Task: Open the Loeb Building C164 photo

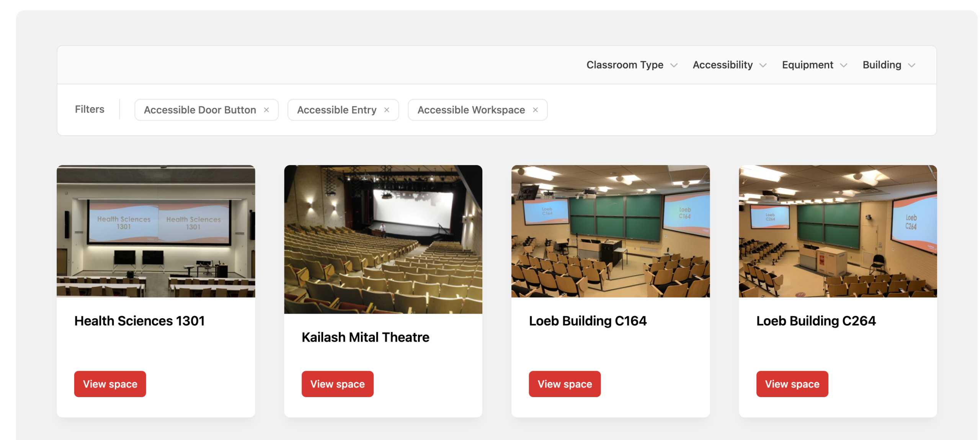Action: coord(611,231)
